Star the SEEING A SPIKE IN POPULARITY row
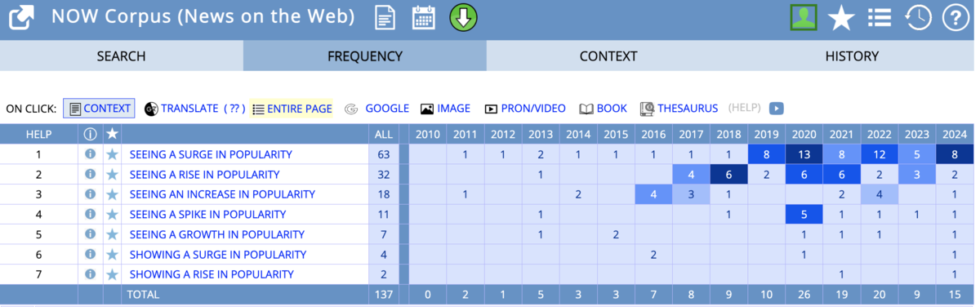The height and width of the screenshot is (307, 980). (x=112, y=214)
